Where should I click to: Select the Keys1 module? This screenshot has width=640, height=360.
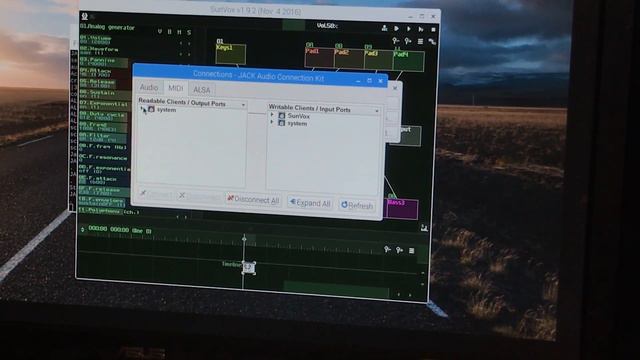click(231, 54)
